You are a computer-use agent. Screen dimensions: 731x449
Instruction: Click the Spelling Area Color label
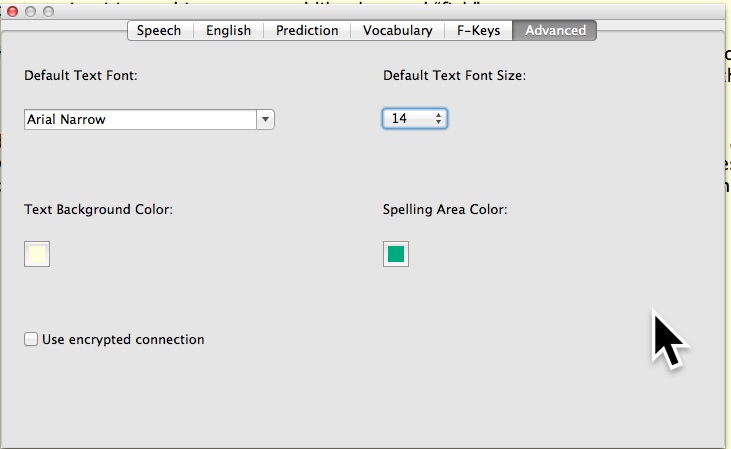[445, 210]
